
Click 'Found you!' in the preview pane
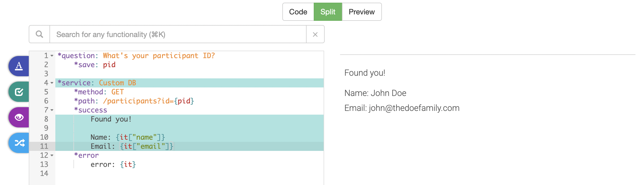365,73
